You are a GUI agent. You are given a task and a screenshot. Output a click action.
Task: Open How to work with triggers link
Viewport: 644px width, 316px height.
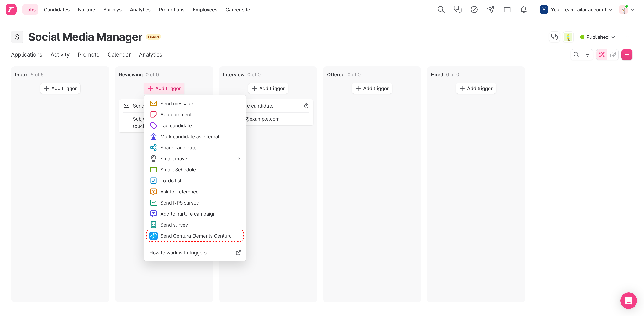point(195,253)
